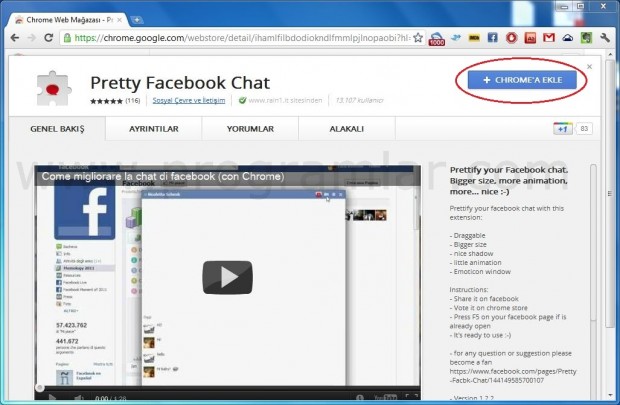
Task: Click the Facebook page link in description
Action: pyautogui.click(x=513, y=376)
